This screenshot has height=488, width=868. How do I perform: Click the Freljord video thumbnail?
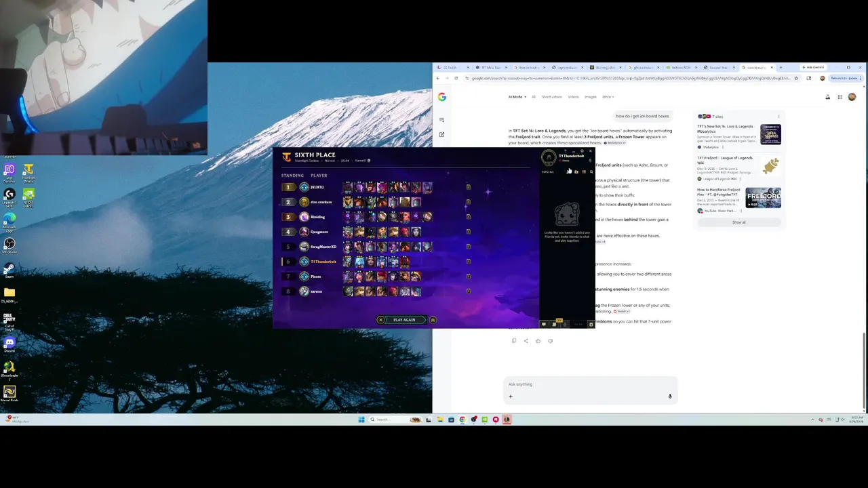764,198
